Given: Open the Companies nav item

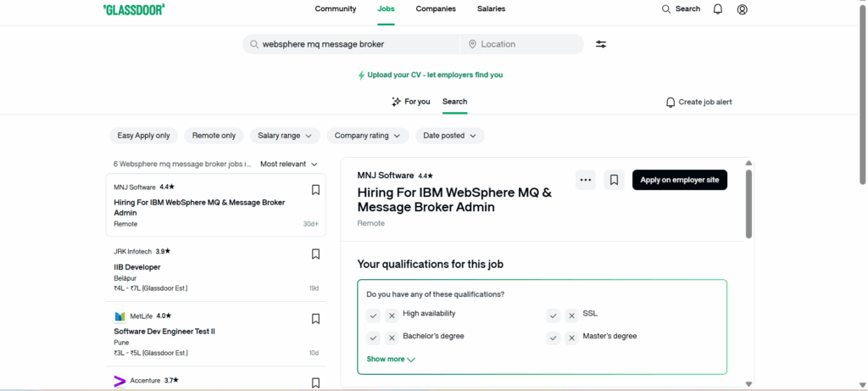Looking at the screenshot, I should click(x=436, y=8).
